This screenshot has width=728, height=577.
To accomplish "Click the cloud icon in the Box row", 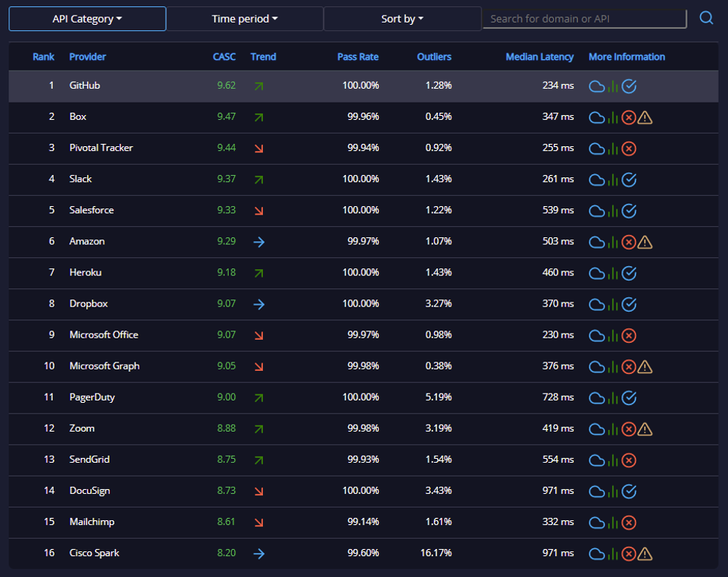I will point(597,118).
